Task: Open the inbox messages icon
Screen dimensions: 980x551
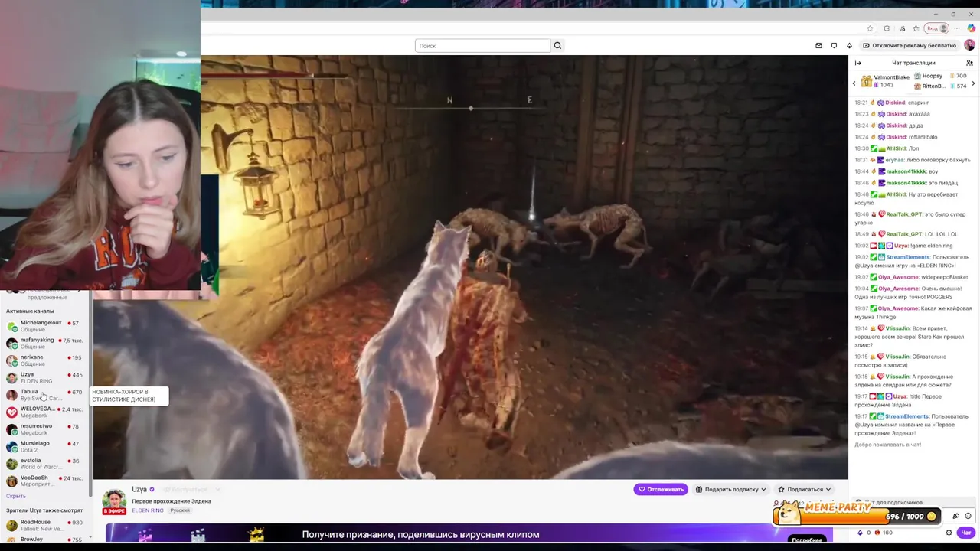Action: coord(818,45)
